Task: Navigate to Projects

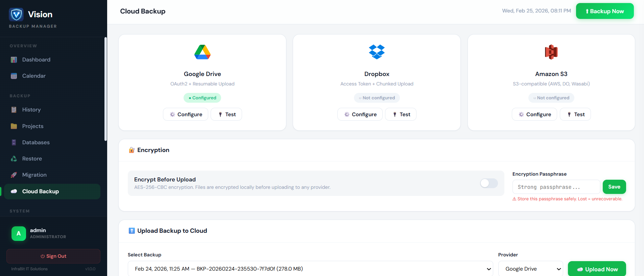Action: point(52,126)
